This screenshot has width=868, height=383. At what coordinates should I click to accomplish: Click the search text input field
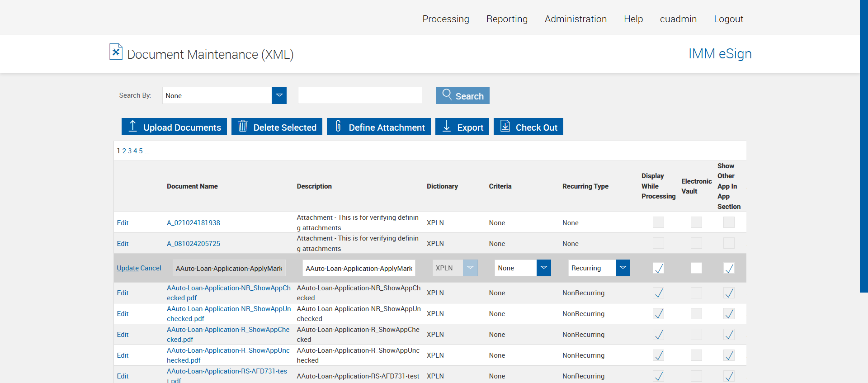(x=360, y=95)
